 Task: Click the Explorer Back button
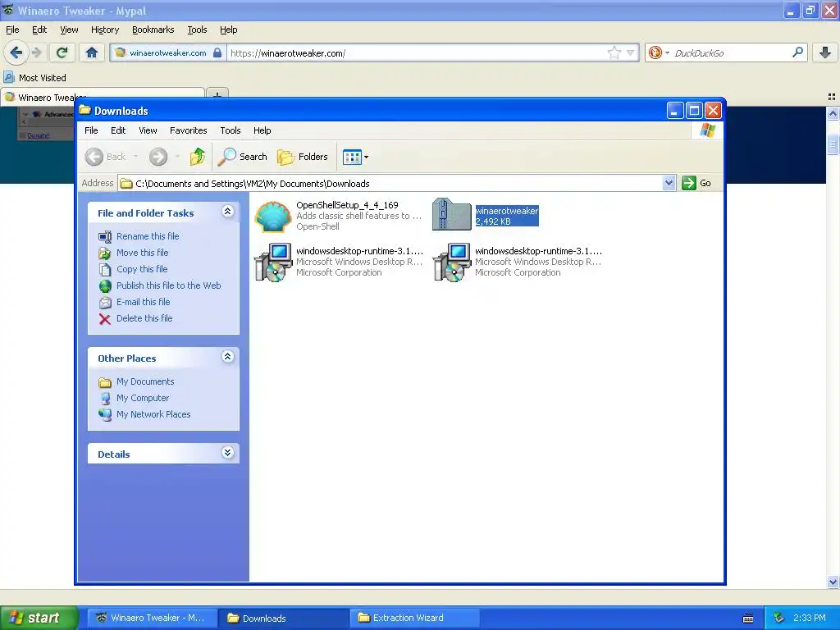tap(106, 157)
